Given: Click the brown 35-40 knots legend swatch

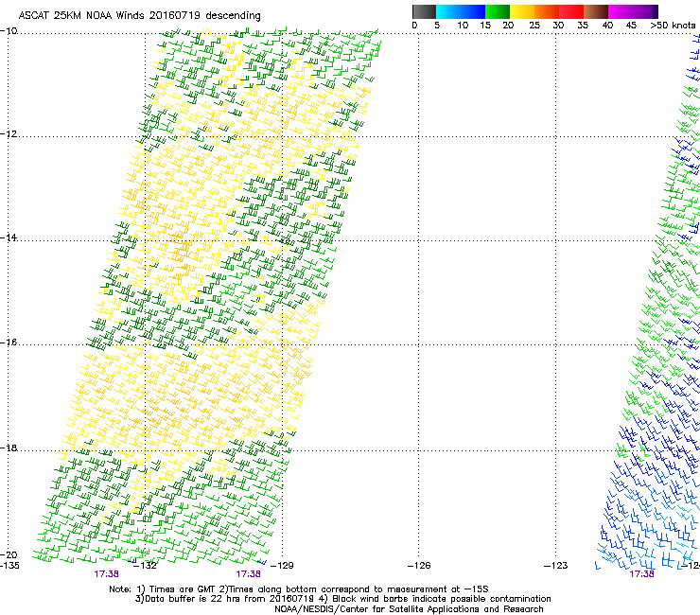Looking at the screenshot, I should [596, 11].
